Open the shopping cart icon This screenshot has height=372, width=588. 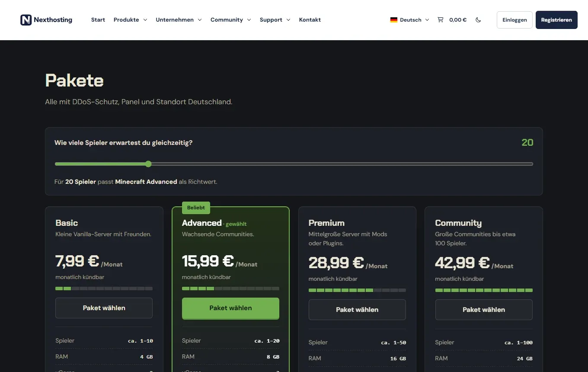click(x=440, y=20)
